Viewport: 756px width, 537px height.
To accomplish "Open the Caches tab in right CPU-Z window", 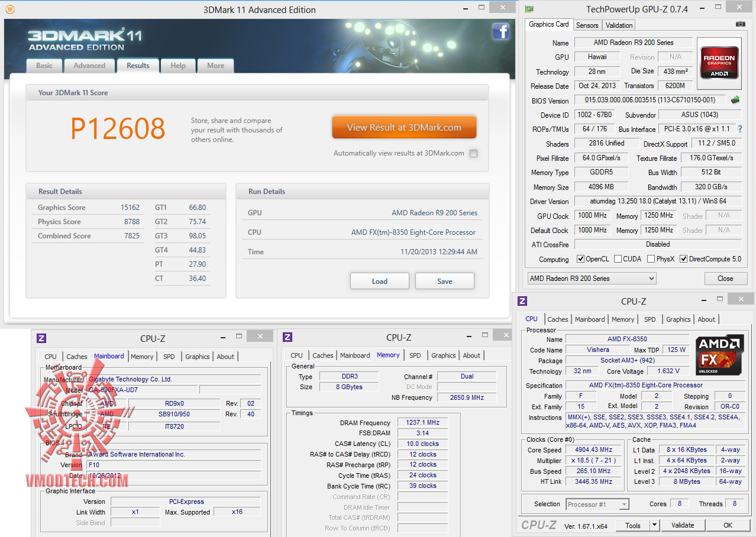I will [558, 319].
